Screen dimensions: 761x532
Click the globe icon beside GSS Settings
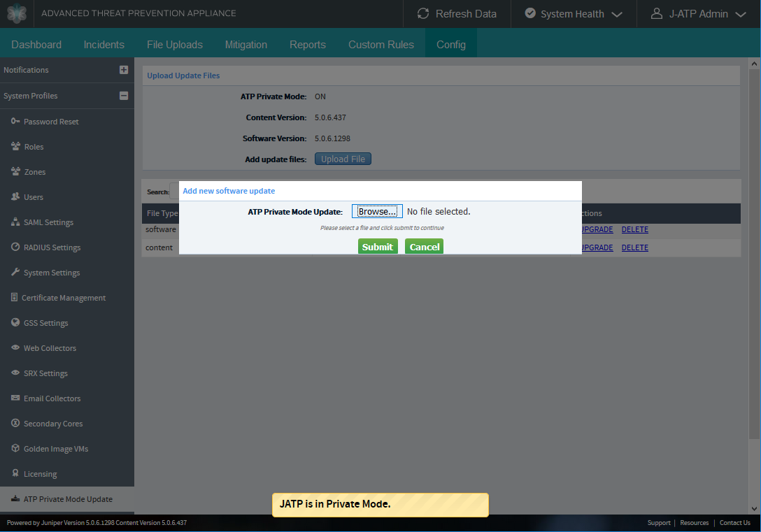click(15, 322)
